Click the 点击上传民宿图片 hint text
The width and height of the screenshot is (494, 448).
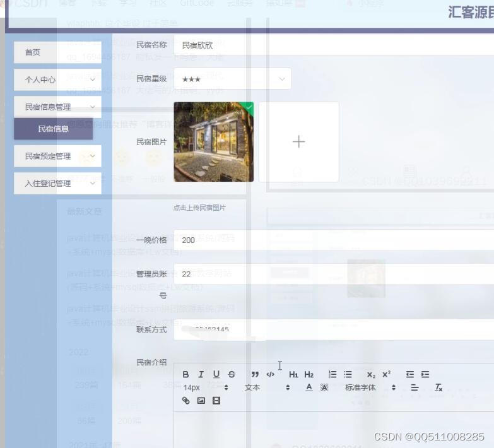199,208
